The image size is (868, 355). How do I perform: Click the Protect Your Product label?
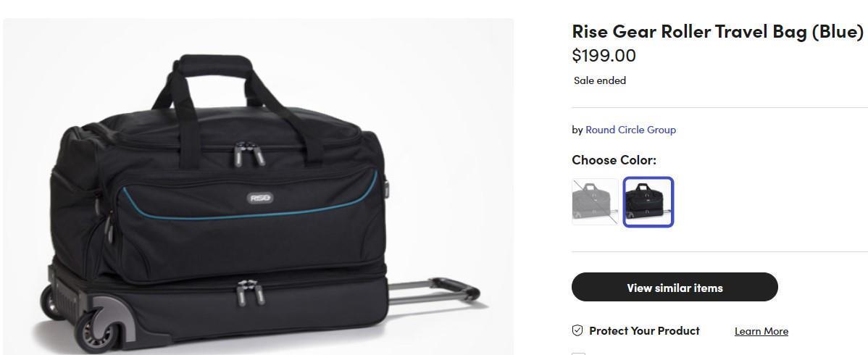pyautogui.click(x=644, y=330)
